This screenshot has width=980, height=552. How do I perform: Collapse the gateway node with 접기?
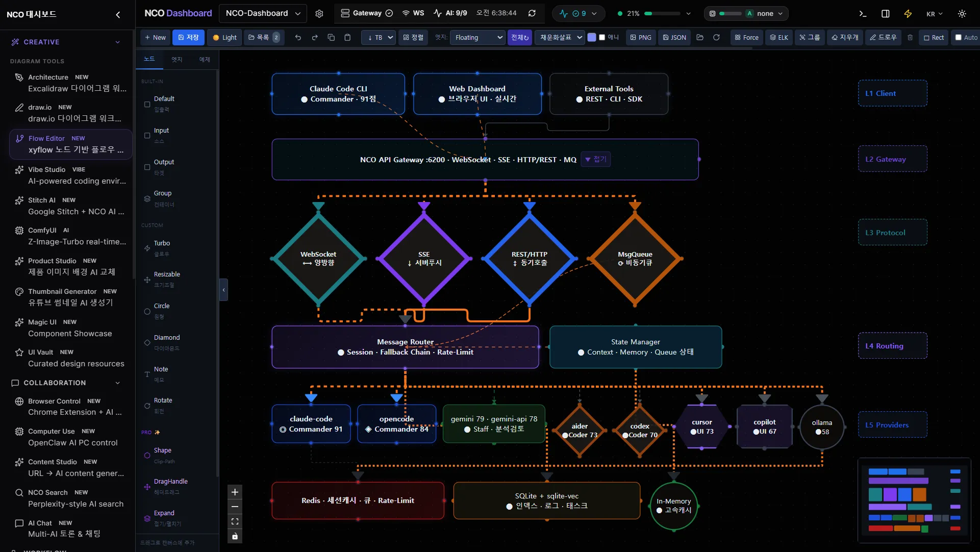click(x=595, y=159)
